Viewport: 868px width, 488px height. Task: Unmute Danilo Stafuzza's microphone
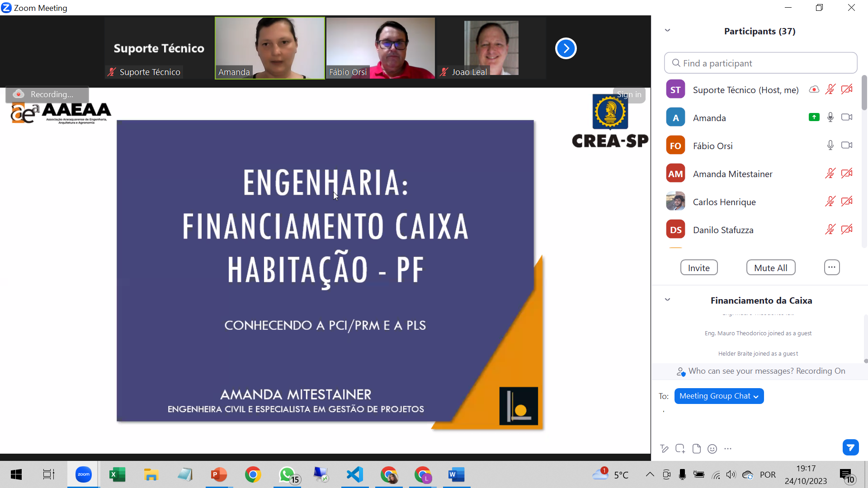click(x=830, y=230)
